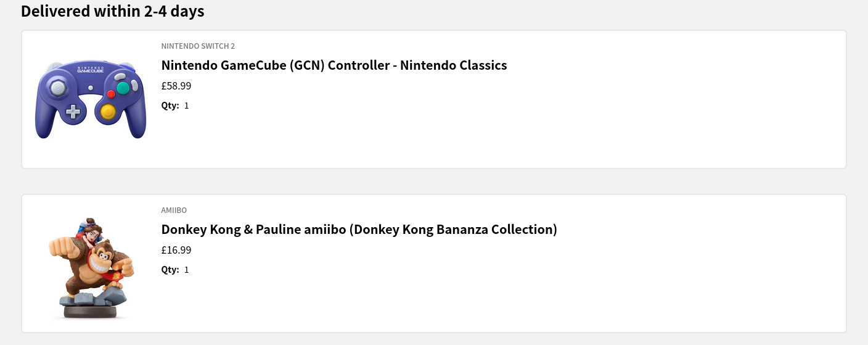Image resolution: width=868 pixels, height=345 pixels.
Task: Open the Nintendo GameCube Controller product title
Action: point(334,65)
